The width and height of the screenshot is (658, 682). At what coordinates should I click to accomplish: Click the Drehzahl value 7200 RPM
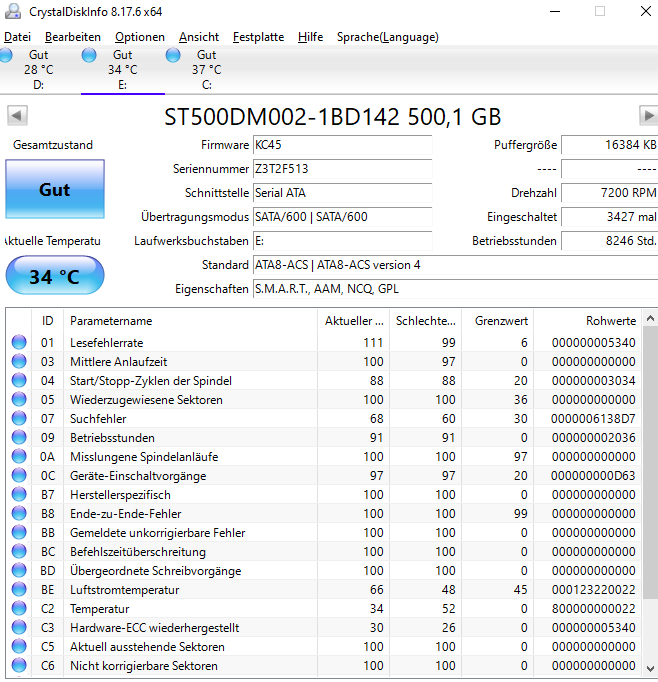(610, 193)
